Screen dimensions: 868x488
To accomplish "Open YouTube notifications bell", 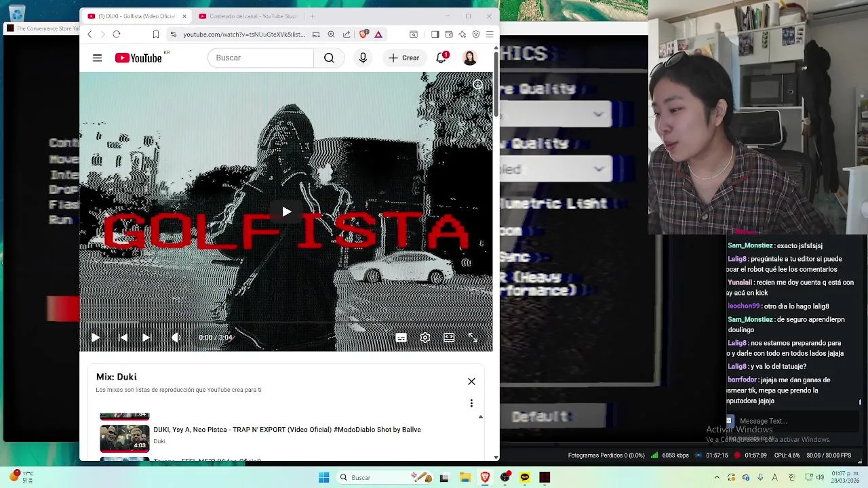I will (441, 58).
